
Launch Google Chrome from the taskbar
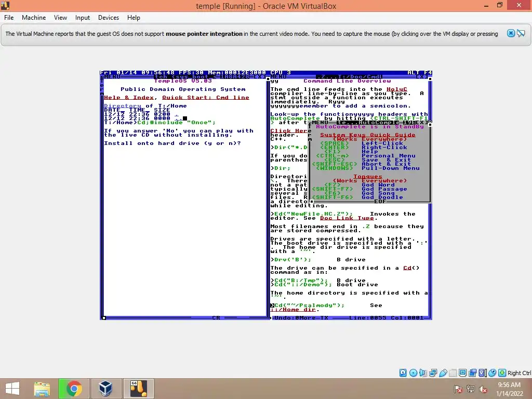pyautogui.click(x=74, y=389)
